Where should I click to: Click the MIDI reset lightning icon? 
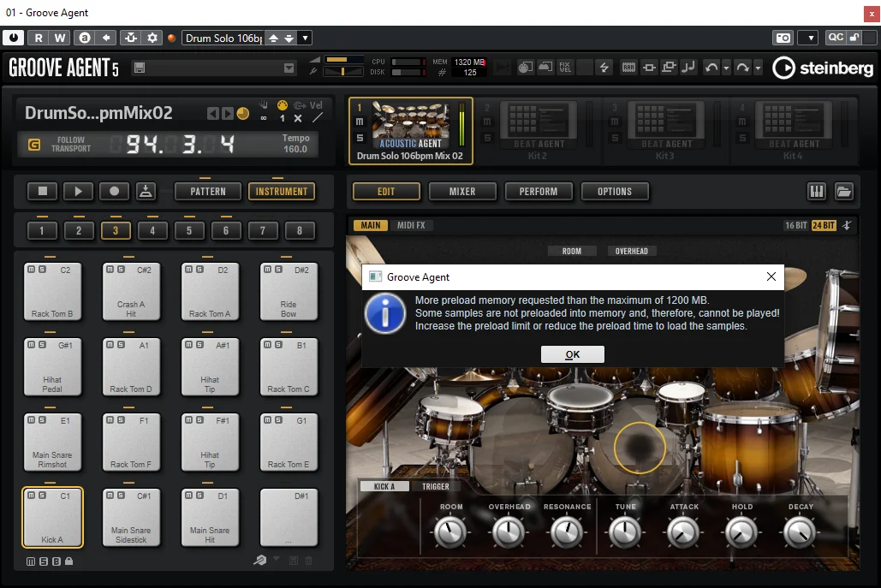(604, 68)
